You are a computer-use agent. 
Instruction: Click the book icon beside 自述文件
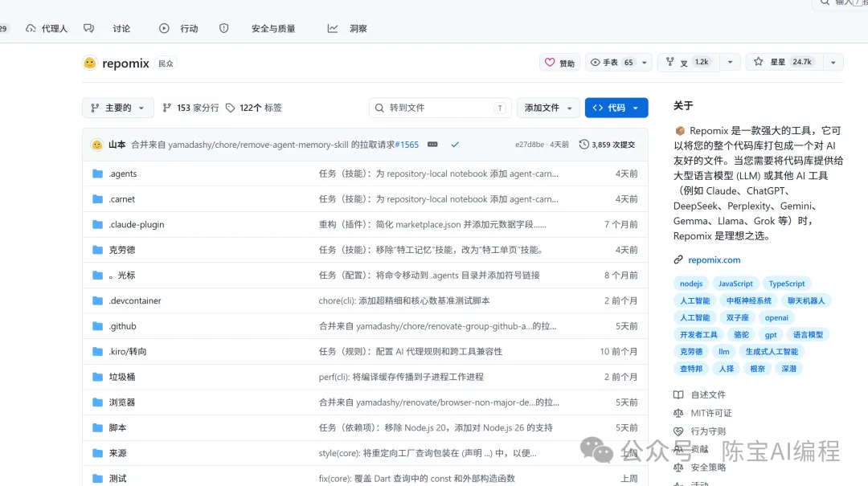pyautogui.click(x=678, y=394)
